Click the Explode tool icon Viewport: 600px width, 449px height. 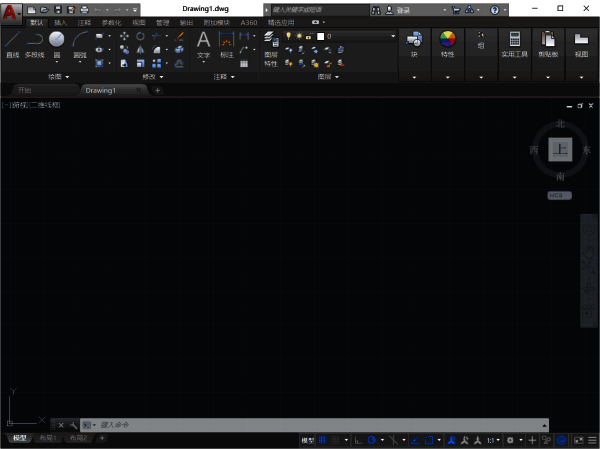179,50
